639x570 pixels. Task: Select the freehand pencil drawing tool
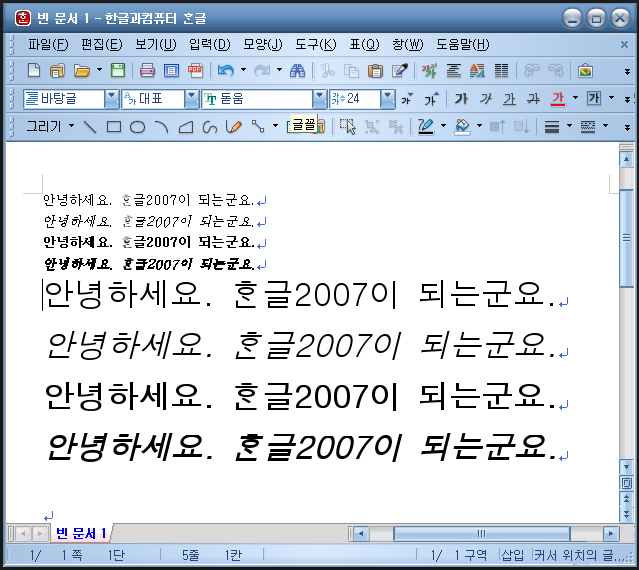(234, 127)
